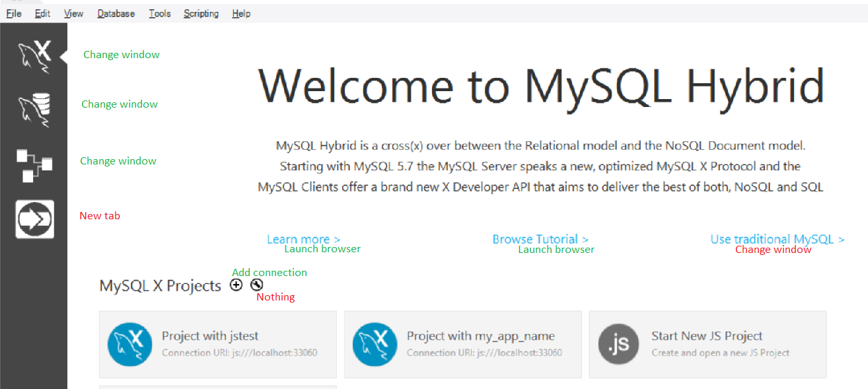Open the Scripting menu
The width and height of the screenshot is (868, 389).
click(x=201, y=13)
